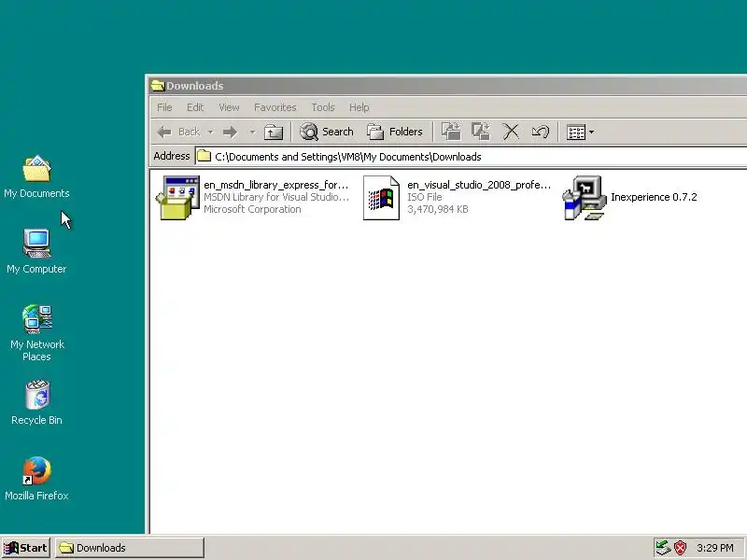The image size is (747, 560).
Task: Click the address bar path field
Action: tap(472, 157)
